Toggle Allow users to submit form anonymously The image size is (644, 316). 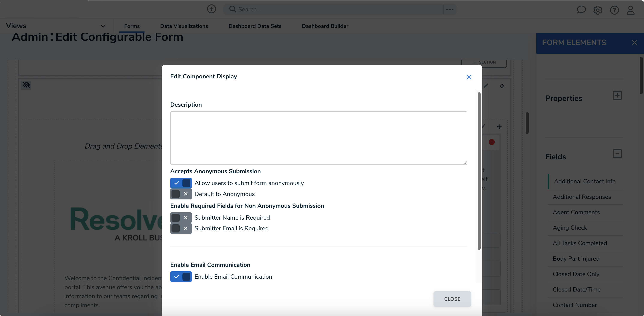click(181, 183)
